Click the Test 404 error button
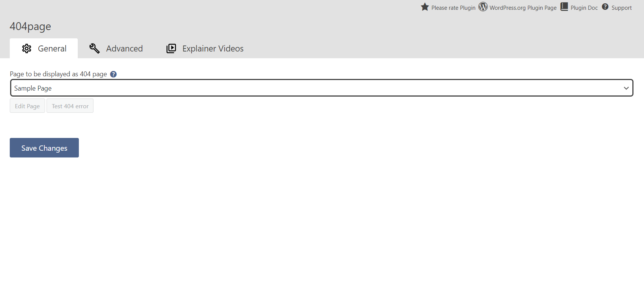644x286 pixels. click(70, 106)
